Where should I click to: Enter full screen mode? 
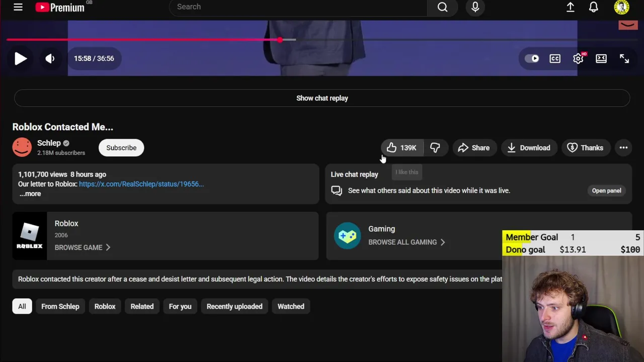pyautogui.click(x=624, y=58)
